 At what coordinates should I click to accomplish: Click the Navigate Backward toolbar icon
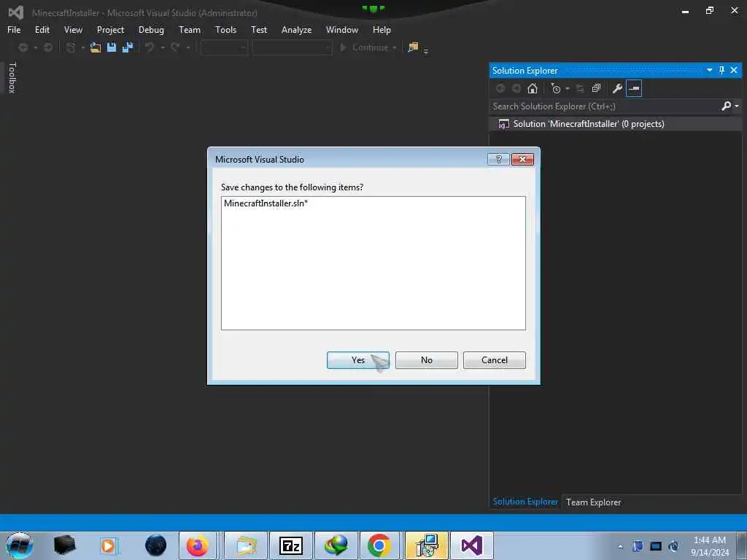coord(23,47)
